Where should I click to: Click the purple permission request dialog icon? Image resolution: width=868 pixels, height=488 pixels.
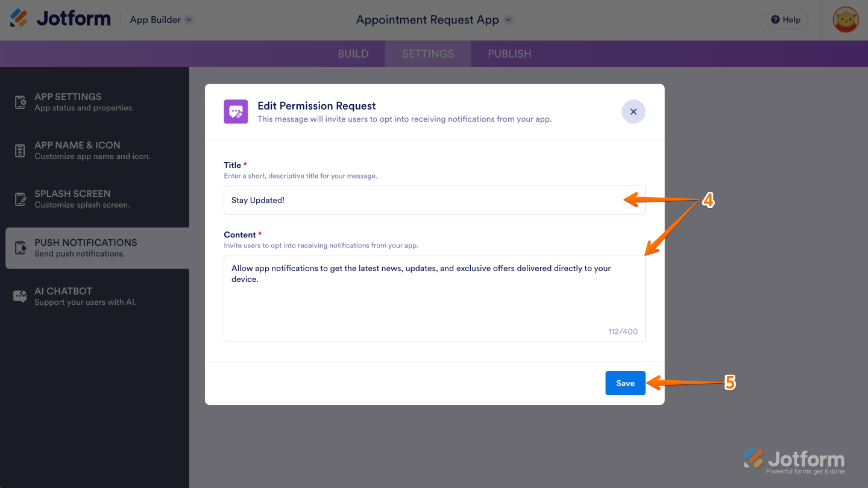tap(236, 111)
